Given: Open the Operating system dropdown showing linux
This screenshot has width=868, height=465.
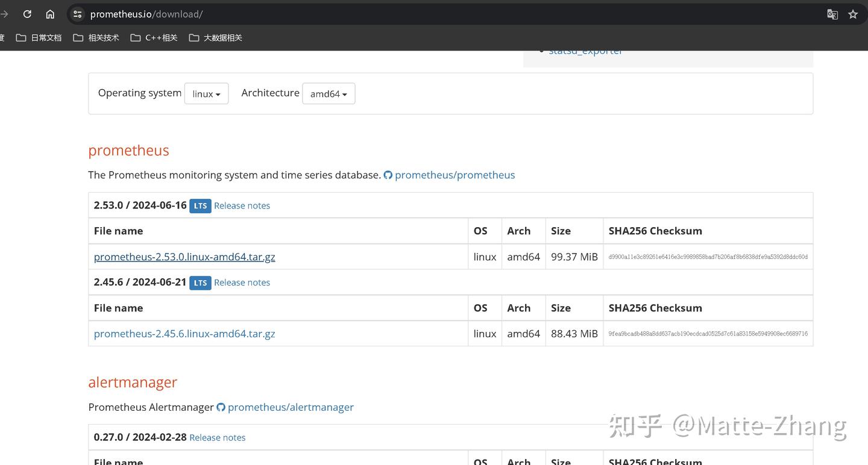Looking at the screenshot, I should tap(206, 93).
